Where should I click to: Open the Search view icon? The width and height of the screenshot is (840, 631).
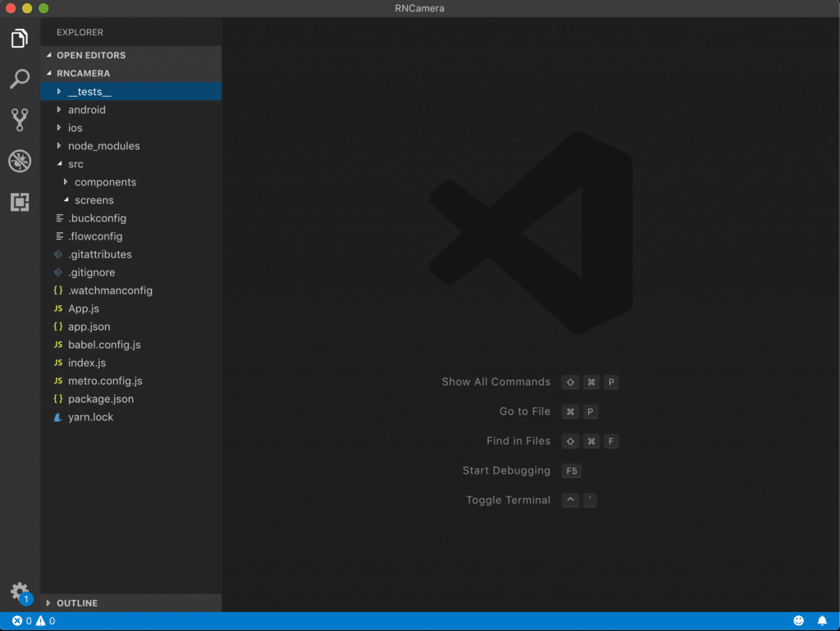click(20, 80)
